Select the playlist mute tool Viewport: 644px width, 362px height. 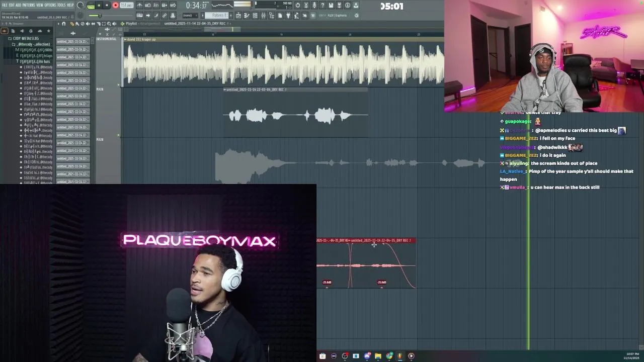[x=88, y=24]
